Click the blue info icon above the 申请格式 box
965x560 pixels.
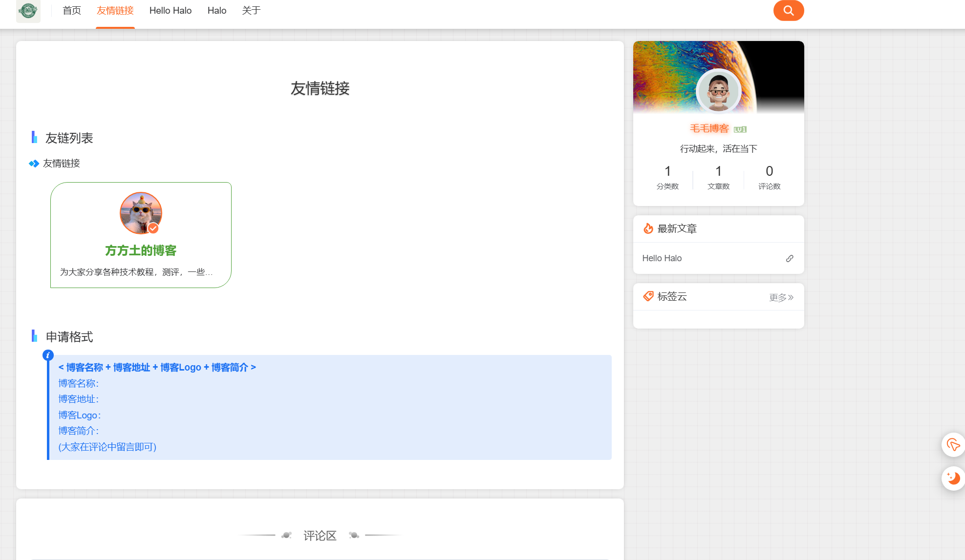(48, 355)
